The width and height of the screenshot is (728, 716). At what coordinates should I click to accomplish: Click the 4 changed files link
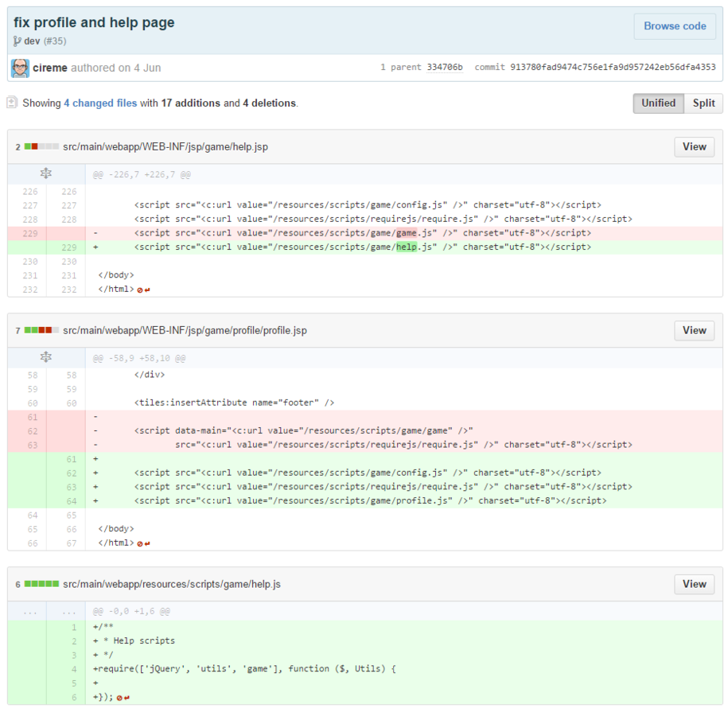tap(100, 103)
